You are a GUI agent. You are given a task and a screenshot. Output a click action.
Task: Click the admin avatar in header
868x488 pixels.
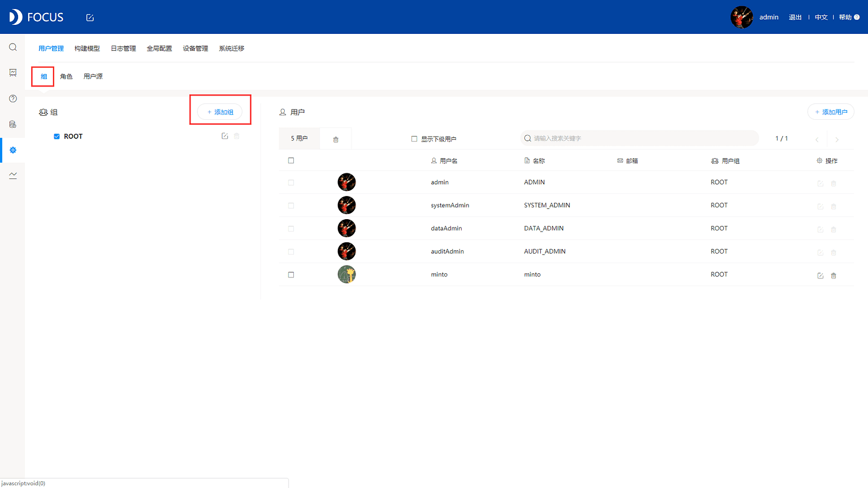(x=741, y=17)
